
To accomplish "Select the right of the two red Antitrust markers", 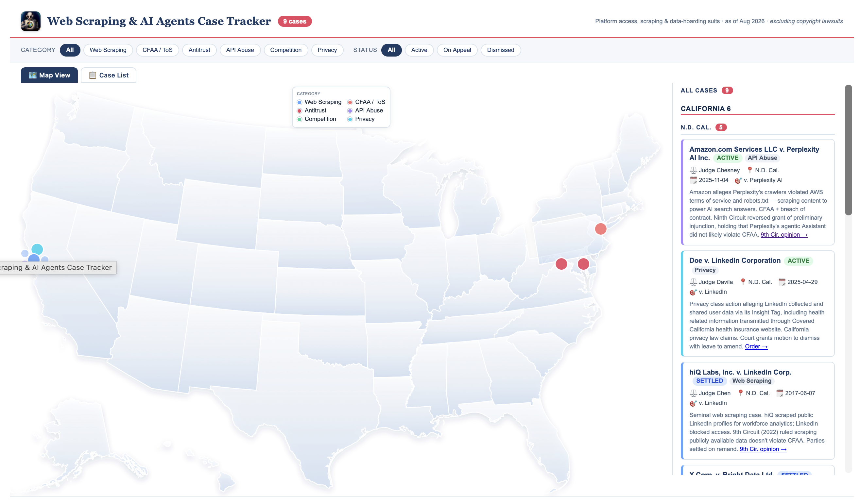I will tap(583, 264).
